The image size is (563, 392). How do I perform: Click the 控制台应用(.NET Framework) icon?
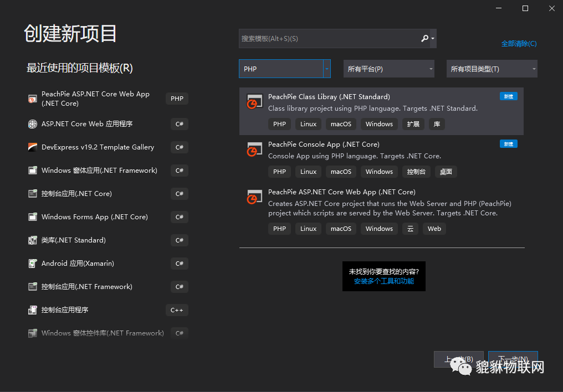32,287
